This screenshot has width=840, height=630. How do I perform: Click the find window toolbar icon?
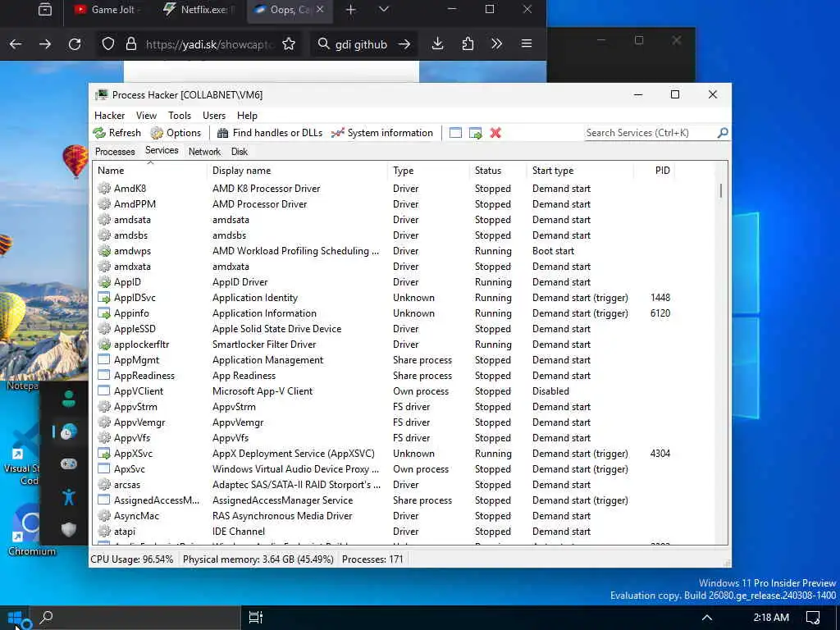point(455,133)
